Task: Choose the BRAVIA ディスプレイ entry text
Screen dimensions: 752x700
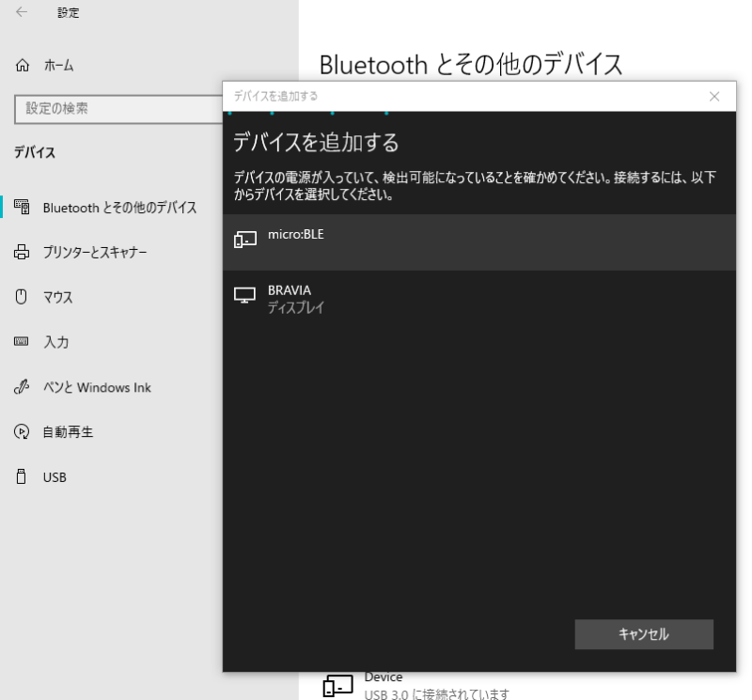Action: (x=295, y=299)
